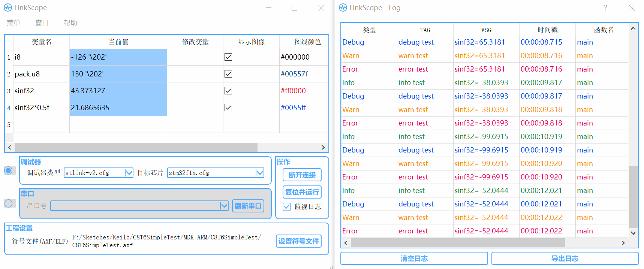644x269 pixels.
Task: Click the 设置符号文件 button
Action: (x=299, y=241)
